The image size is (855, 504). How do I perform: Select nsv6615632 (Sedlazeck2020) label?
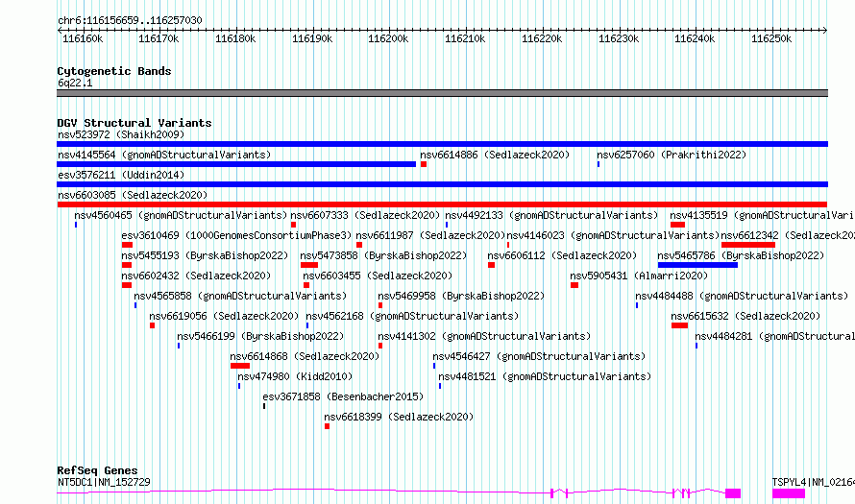tap(745, 316)
